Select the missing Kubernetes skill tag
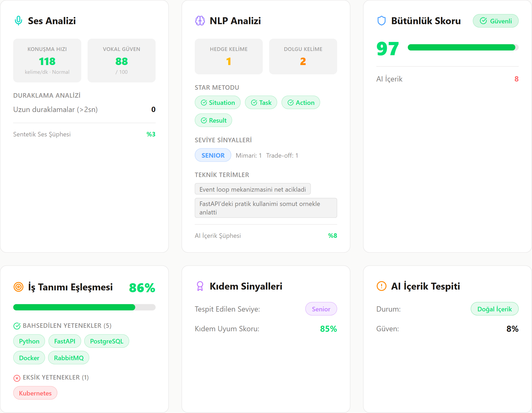Screen dimensions: 532x413 click(x=35, y=393)
